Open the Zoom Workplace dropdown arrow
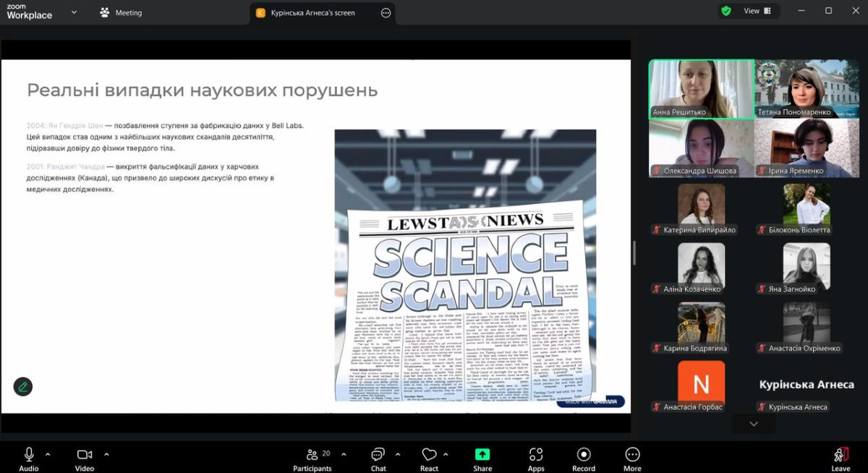The height and width of the screenshot is (473, 868). coord(74,12)
